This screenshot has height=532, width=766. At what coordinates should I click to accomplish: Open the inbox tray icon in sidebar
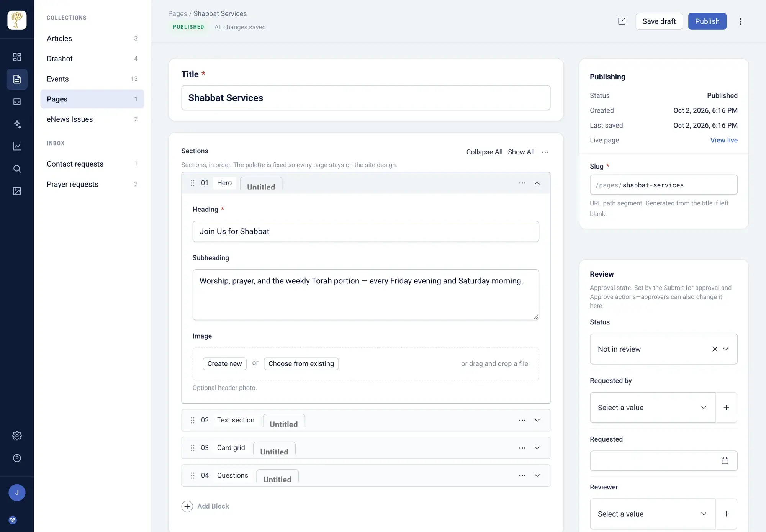point(17,101)
